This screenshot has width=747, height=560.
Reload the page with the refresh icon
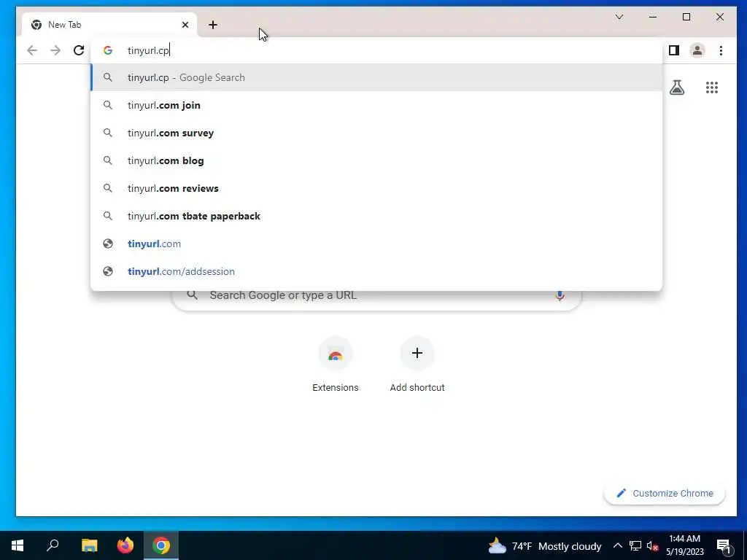[79, 50]
